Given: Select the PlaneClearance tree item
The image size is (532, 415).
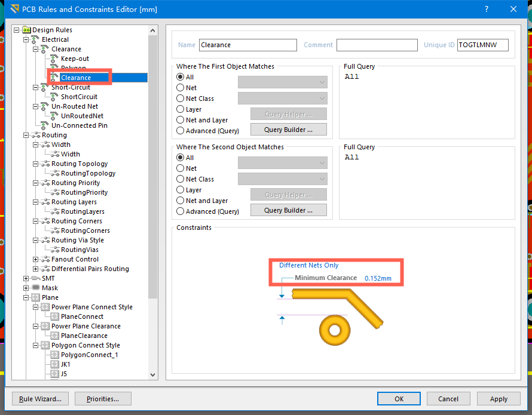Looking at the screenshot, I should click(x=84, y=336).
